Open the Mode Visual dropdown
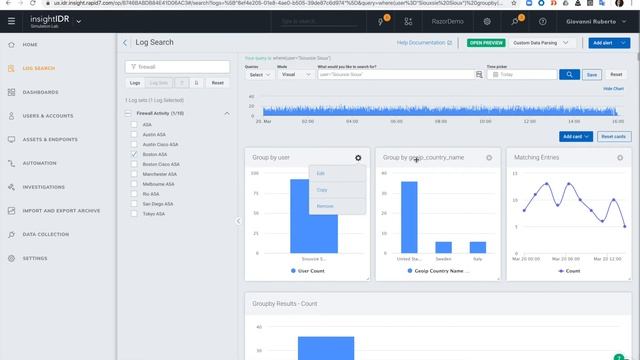640x360 pixels. (296, 75)
